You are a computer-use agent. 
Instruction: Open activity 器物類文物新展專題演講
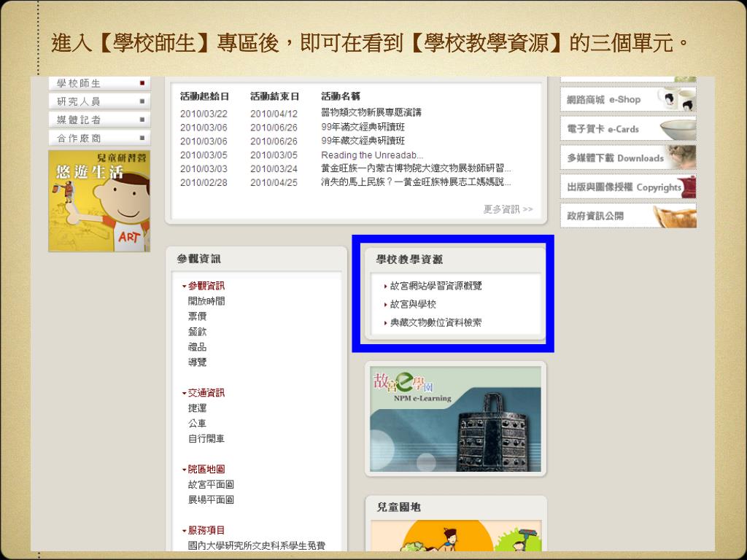click(x=371, y=113)
